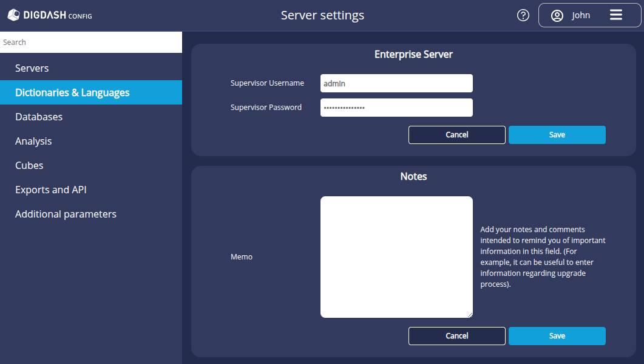Viewport: 644px width, 364px height.
Task: Click the John username label
Action: [x=580, y=15]
